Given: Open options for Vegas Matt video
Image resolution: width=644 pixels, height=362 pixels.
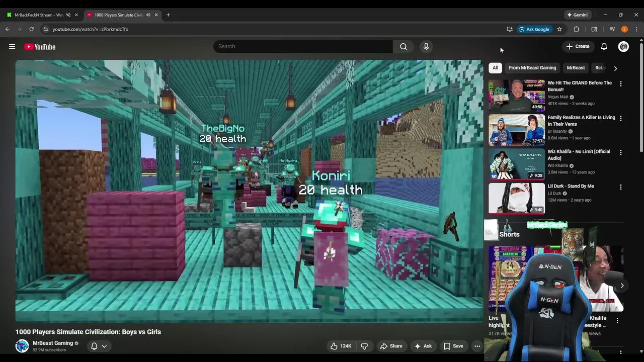Looking at the screenshot, I should (x=621, y=83).
